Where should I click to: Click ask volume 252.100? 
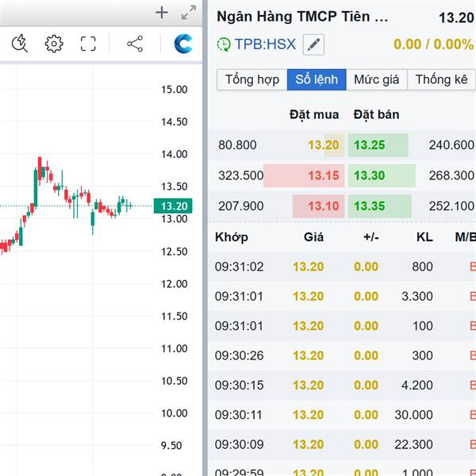click(451, 206)
